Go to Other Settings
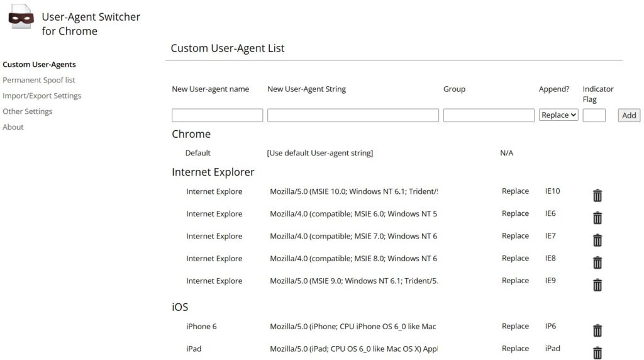Viewport: 644px width, 360px height. pyautogui.click(x=28, y=111)
